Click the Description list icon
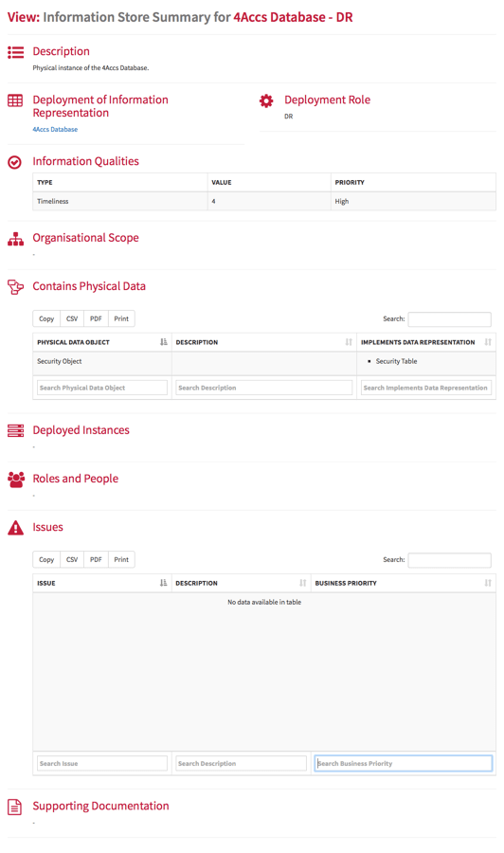The width and height of the screenshot is (504, 853). [x=15, y=52]
